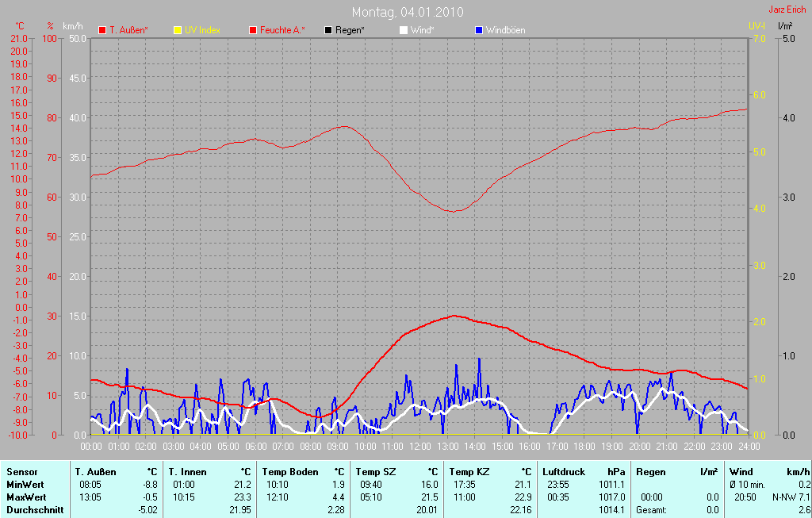This screenshot has width=812, height=518.
Task: Select the MinWert row label
Action: [26, 484]
